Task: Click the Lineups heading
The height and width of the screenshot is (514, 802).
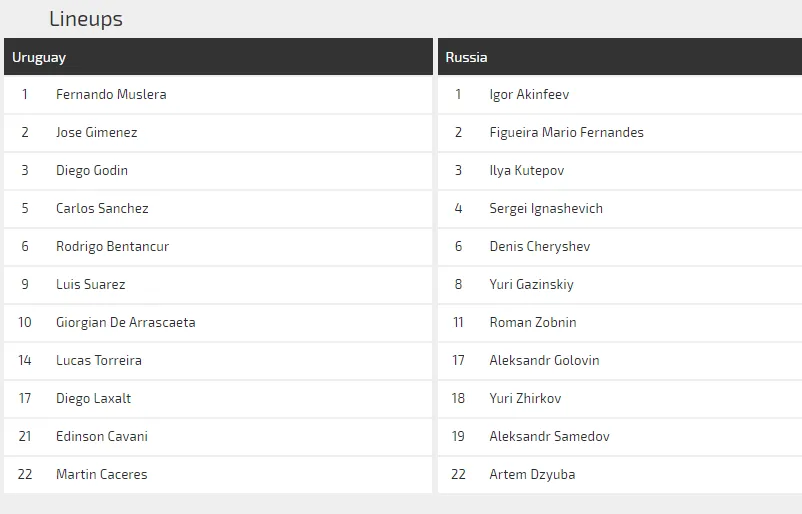Action: (x=86, y=19)
